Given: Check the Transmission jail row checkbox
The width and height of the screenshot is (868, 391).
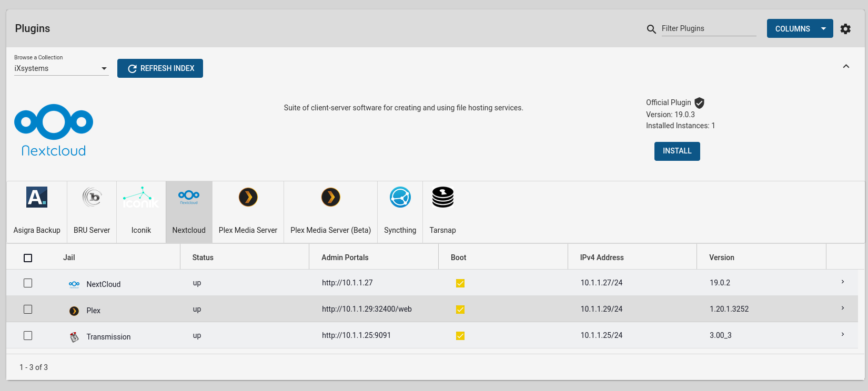Looking at the screenshot, I should [x=28, y=335].
